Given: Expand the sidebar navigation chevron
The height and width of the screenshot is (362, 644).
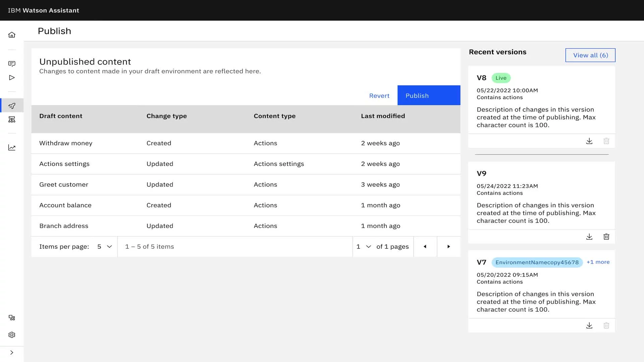Looking at the screenshot, I should click(x=12, y=353).
